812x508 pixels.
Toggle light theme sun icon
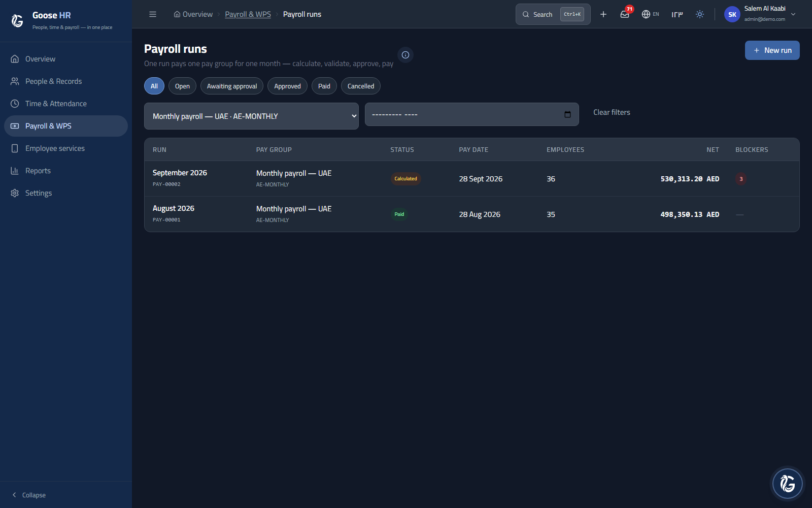[700, 14]
